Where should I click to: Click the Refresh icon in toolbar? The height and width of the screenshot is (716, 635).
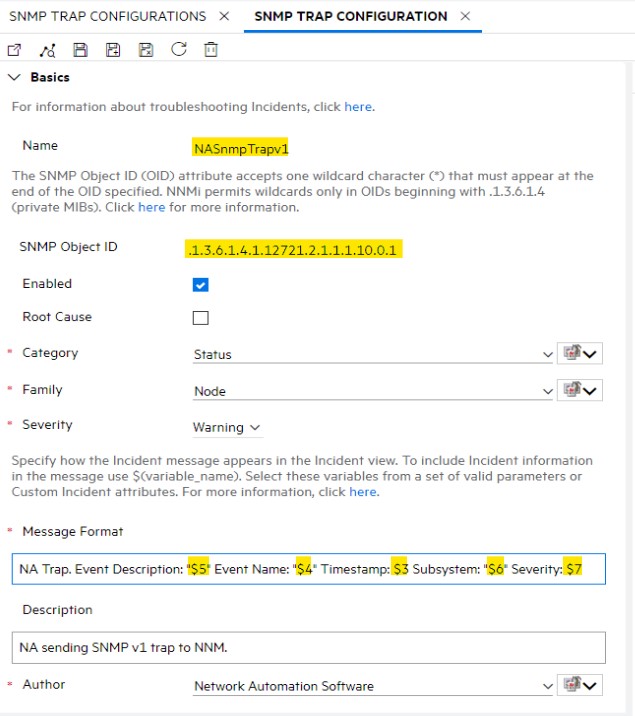point(179,50)
